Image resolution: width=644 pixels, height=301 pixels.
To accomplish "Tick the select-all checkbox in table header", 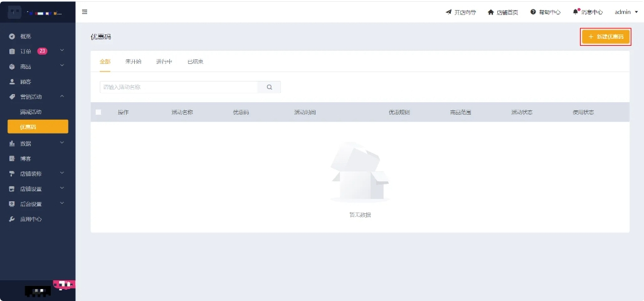I will 98,112.
